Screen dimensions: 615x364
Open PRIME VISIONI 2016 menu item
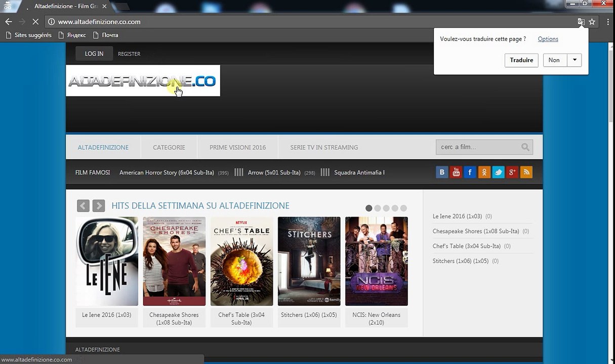pos(237,147)
